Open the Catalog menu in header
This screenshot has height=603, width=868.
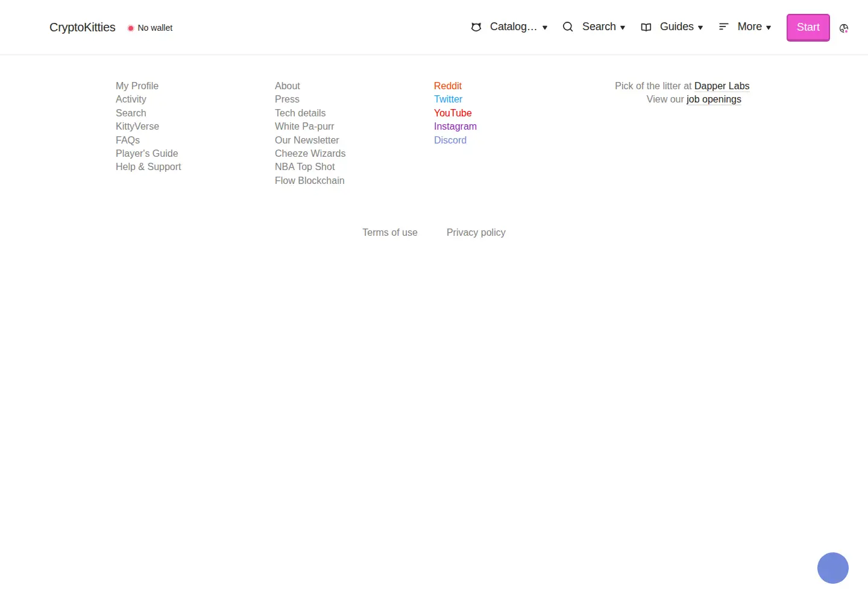[x=509, y=27]
